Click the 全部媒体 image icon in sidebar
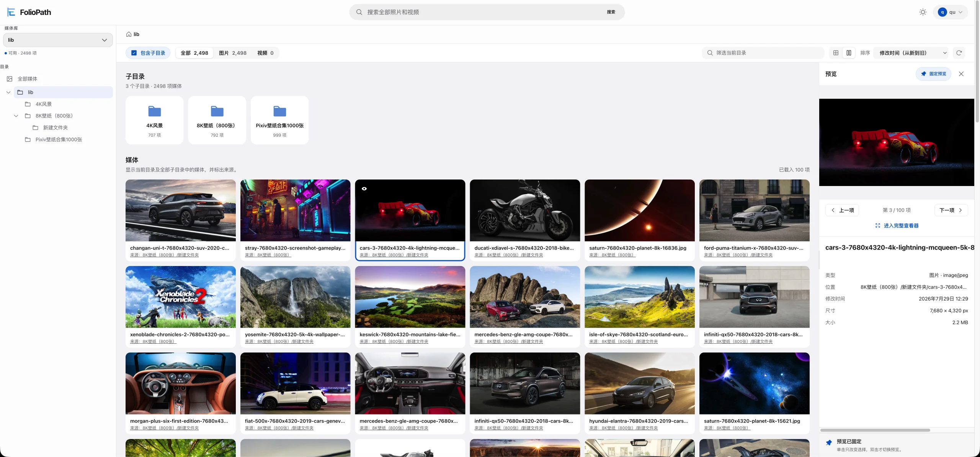Viewport: 980px width, 457px height. (10, 79)
